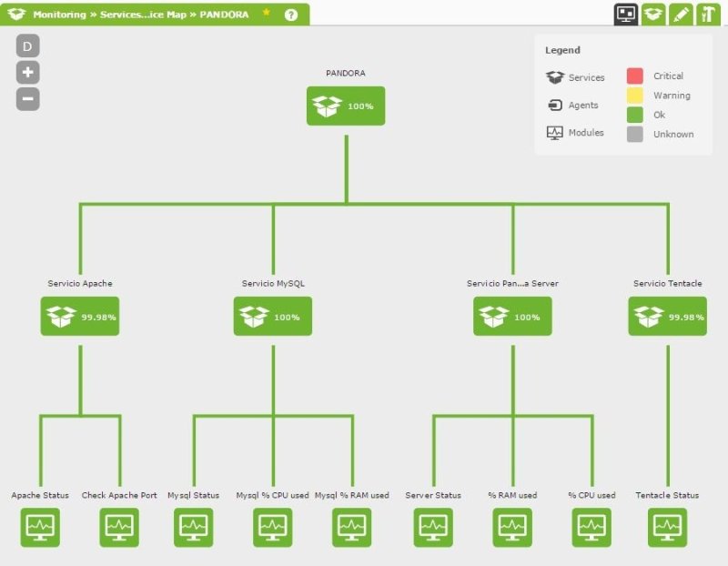
Task: Click the Check Apache Port label
Action: [119, 495]
